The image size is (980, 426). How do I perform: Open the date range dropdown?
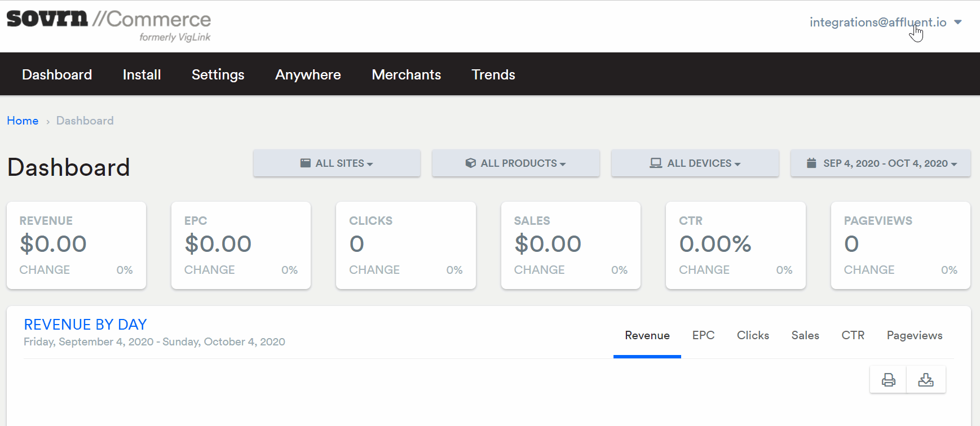point(880,163)
